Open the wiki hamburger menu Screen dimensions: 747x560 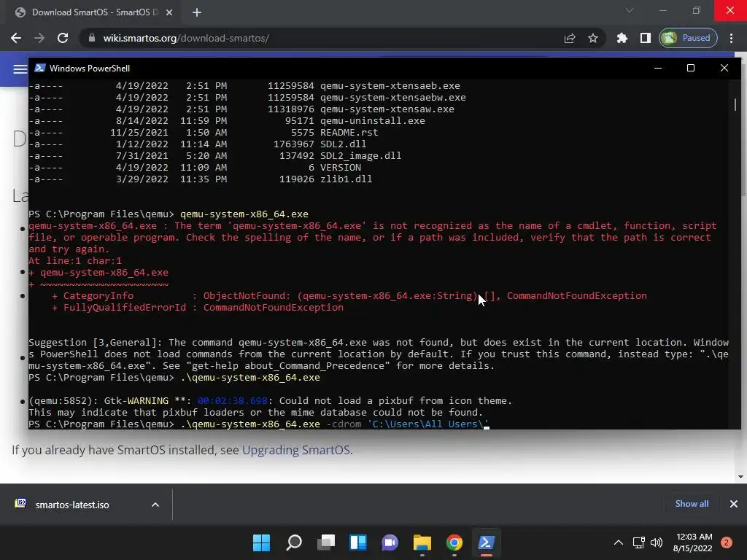pyautogui.click(x=20, y=69)
